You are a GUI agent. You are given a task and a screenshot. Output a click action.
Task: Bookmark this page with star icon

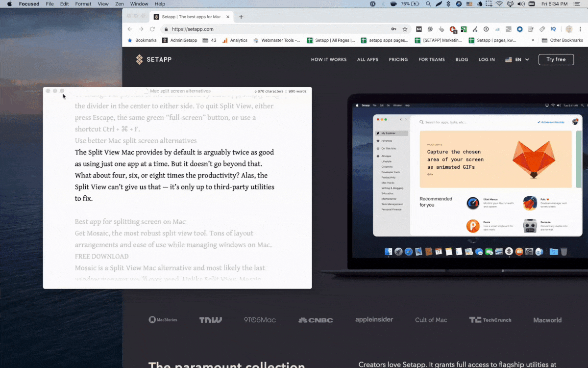405,29
